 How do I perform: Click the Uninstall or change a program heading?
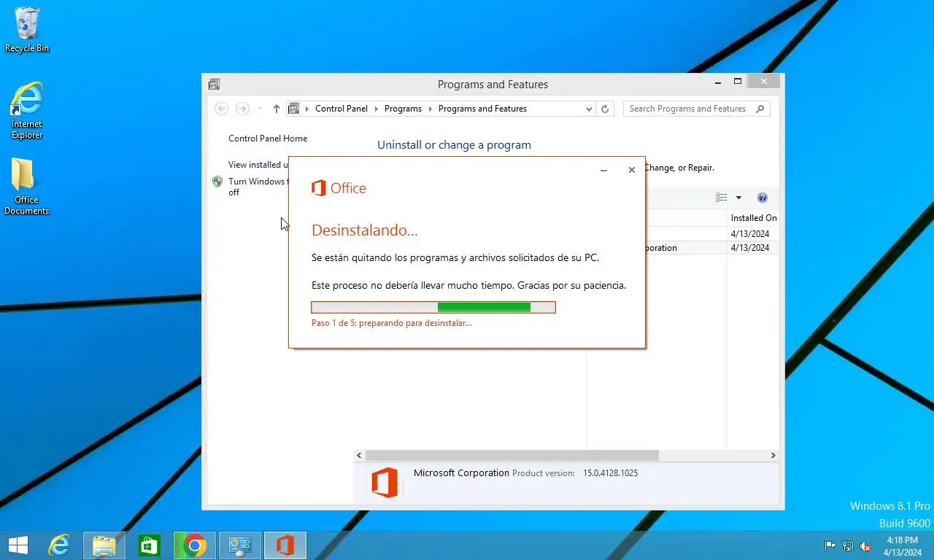[454, 145]
